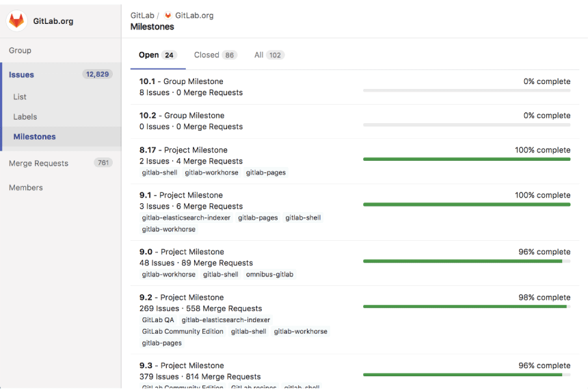
Task: Click '3 Issues · 6 Merge Requests' text
Action: pos(191,207)
